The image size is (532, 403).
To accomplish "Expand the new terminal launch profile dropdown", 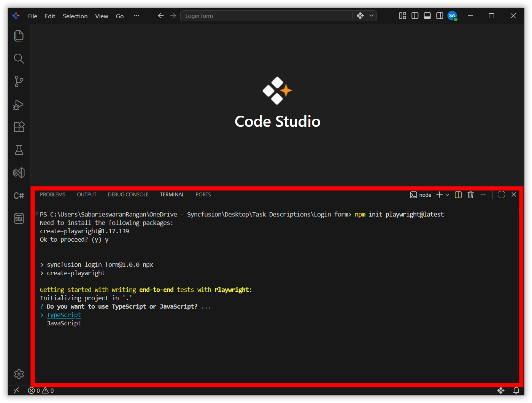I will (x=448, y=194).
